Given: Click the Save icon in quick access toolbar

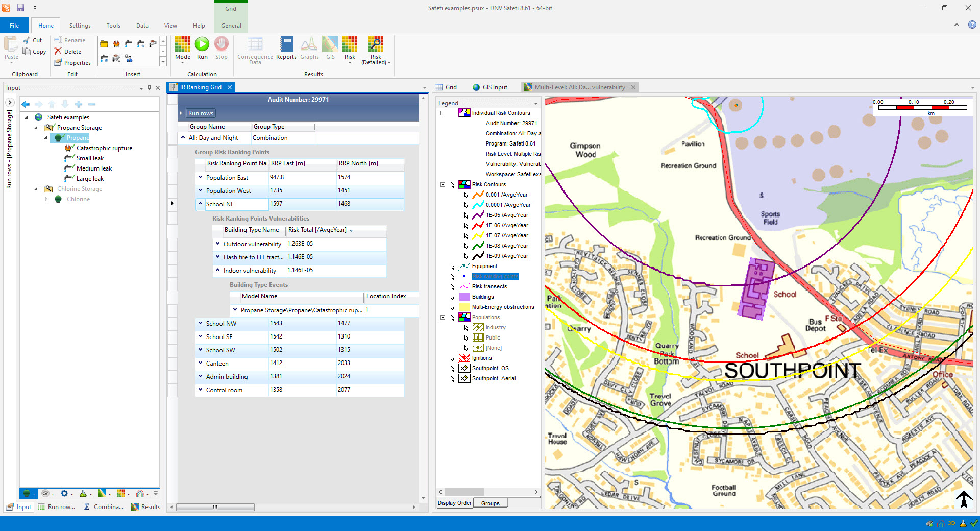Looking at the screenshot, I should coord(19,8).
